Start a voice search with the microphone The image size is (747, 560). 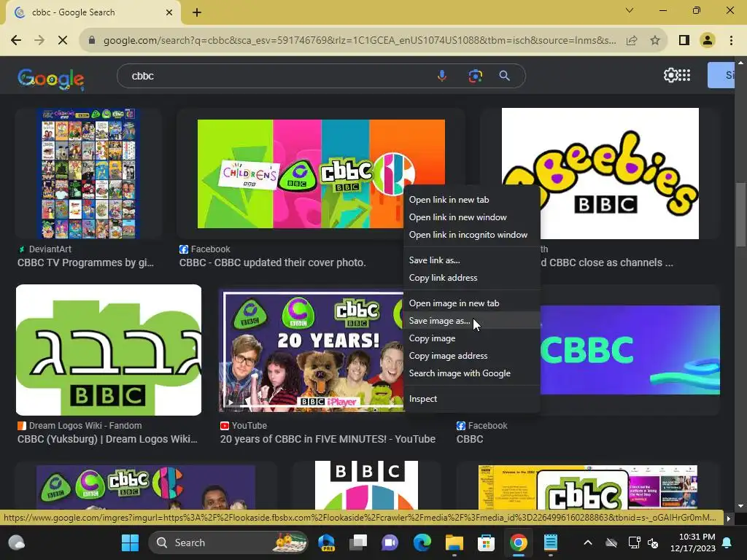pyautogui.click(x=442, y=76)
